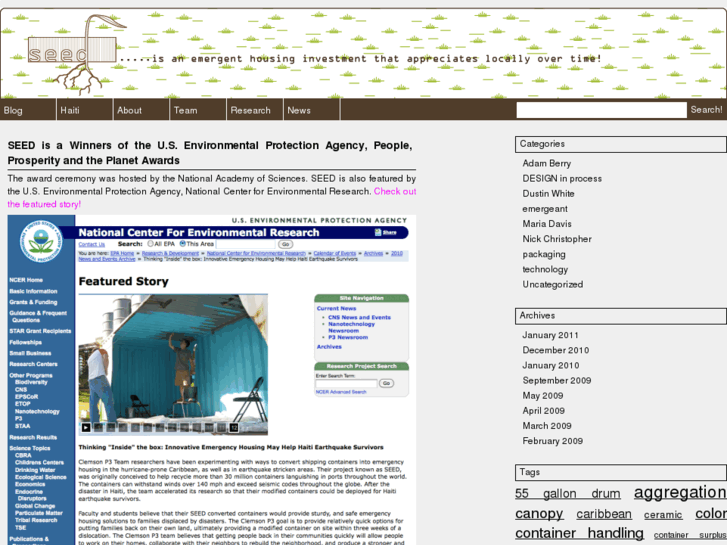This screenshot has width=727, height=545.
Task: Open the packaging category
Action: pyautogui.click(x=544, y=254)
